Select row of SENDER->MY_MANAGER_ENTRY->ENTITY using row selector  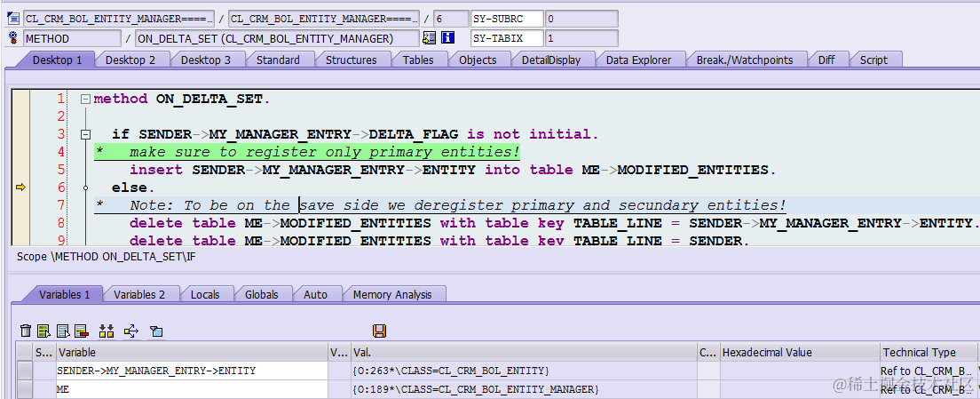24,371
